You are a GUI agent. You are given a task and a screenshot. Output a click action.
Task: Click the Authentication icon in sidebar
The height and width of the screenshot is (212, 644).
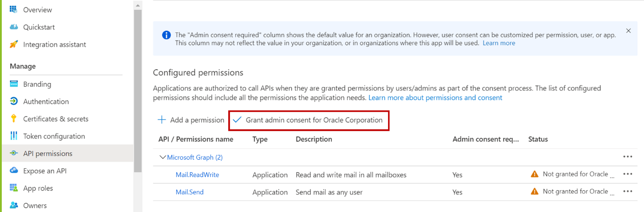pyautogui.click(x=14, y=102)
